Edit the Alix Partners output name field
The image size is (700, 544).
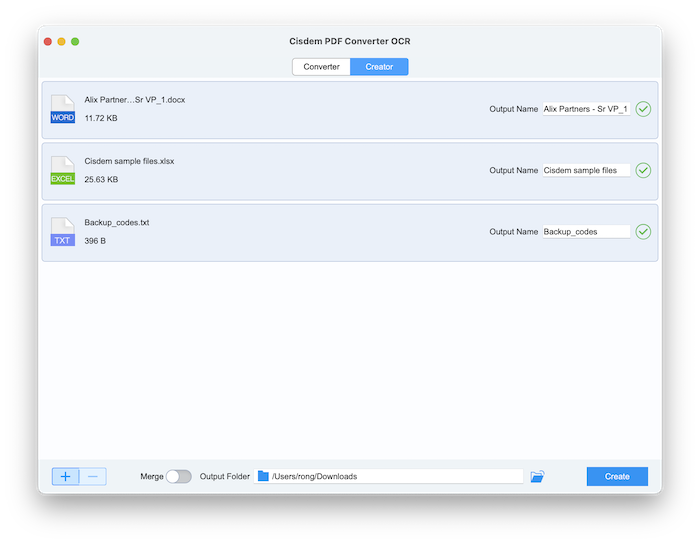point(586,109)
